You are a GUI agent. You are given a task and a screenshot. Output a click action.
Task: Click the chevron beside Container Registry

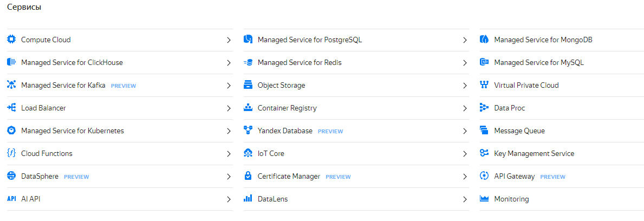point(465,108)
